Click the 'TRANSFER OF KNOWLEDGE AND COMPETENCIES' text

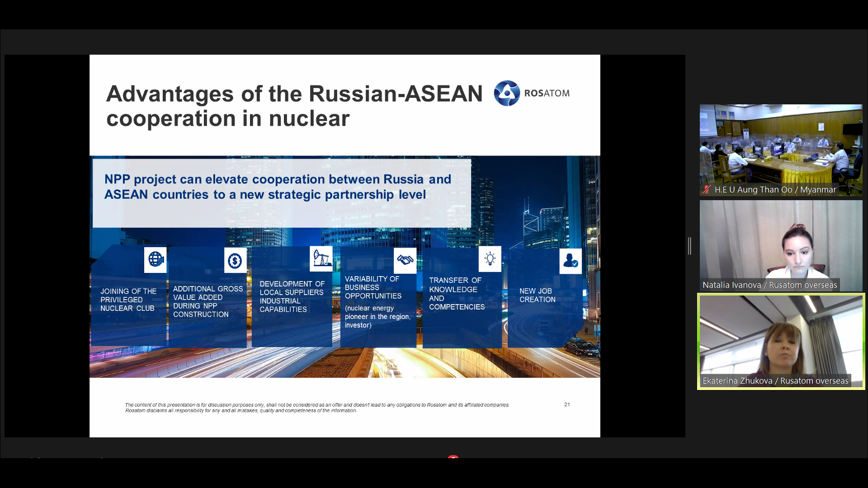pos(457,294)
